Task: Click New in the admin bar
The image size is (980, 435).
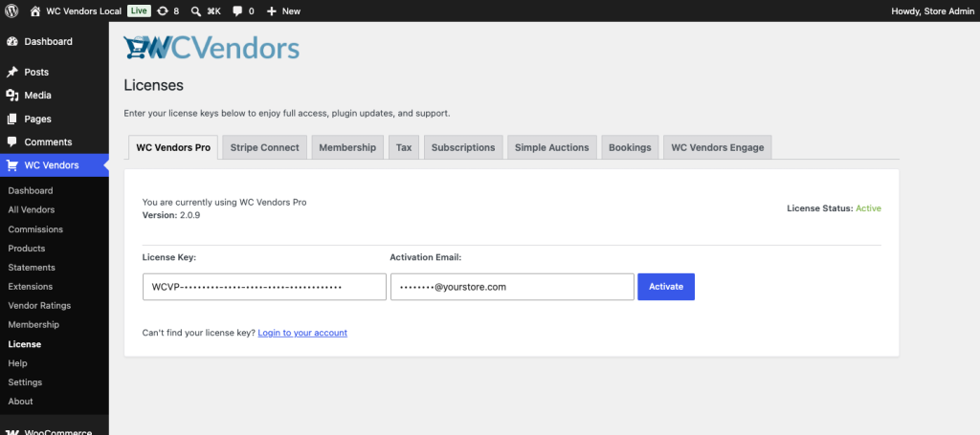Action: pyautogui.click(x=291, y=11)
